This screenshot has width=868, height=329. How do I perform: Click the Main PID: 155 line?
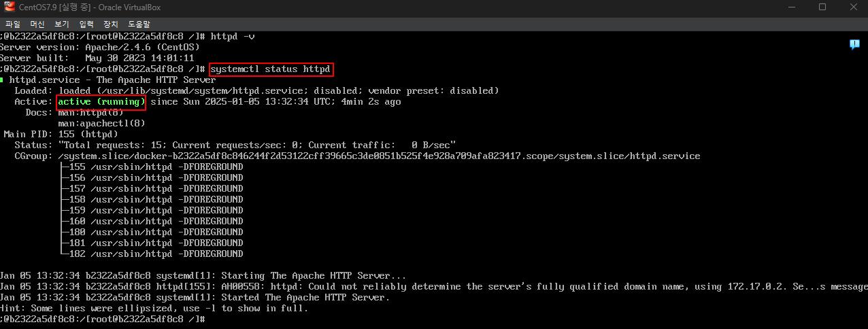pos(61,135)
